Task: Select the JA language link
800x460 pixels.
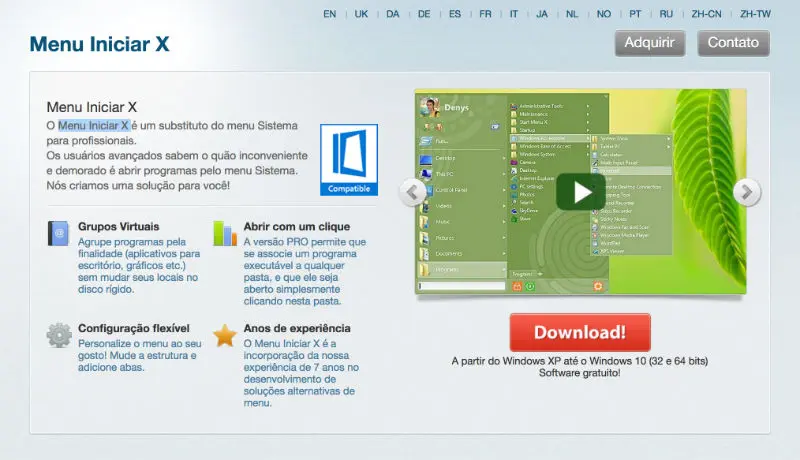Action: 542,14
